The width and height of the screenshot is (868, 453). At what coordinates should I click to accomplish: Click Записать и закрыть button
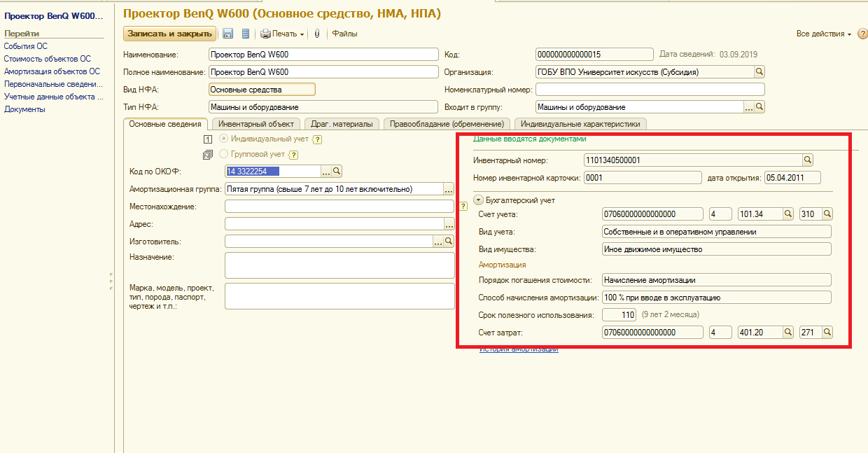[170, 34]
